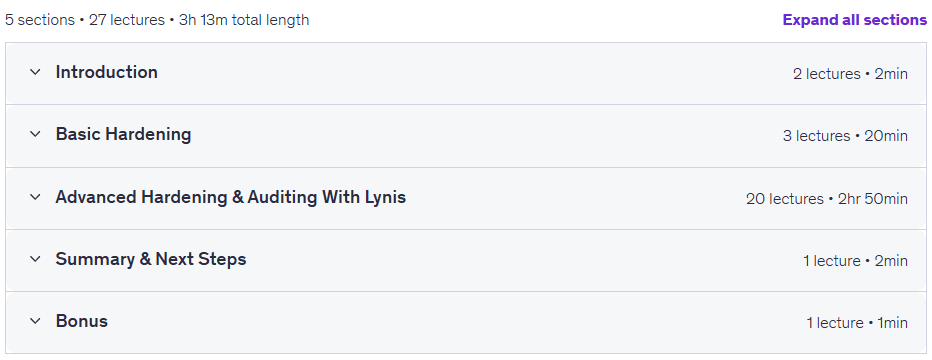Image resolution: width=932 pixels, height=360 pixels.
Task: Open the Summary & Next Steps heading
Action: (151, 259)
